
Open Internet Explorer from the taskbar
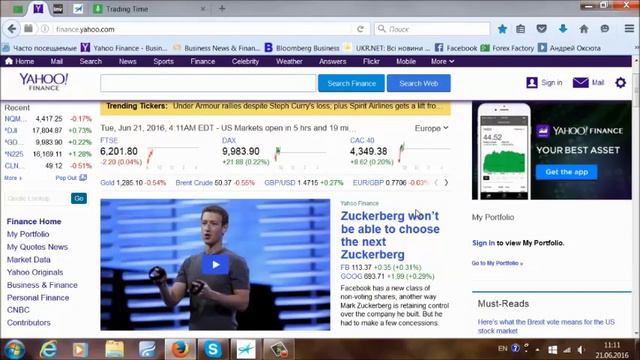pos(48,349)
